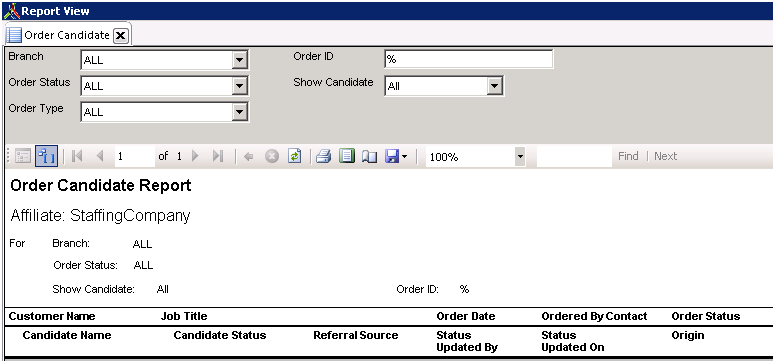
Task: Stop report rendering icon
Action: click(x=272, y=156)
